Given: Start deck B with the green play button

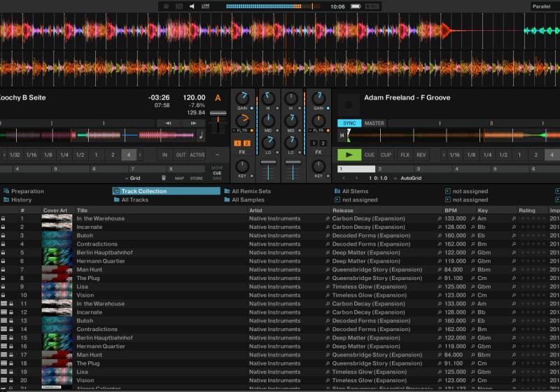Looking at the screenshot, I should click(349, 155).
